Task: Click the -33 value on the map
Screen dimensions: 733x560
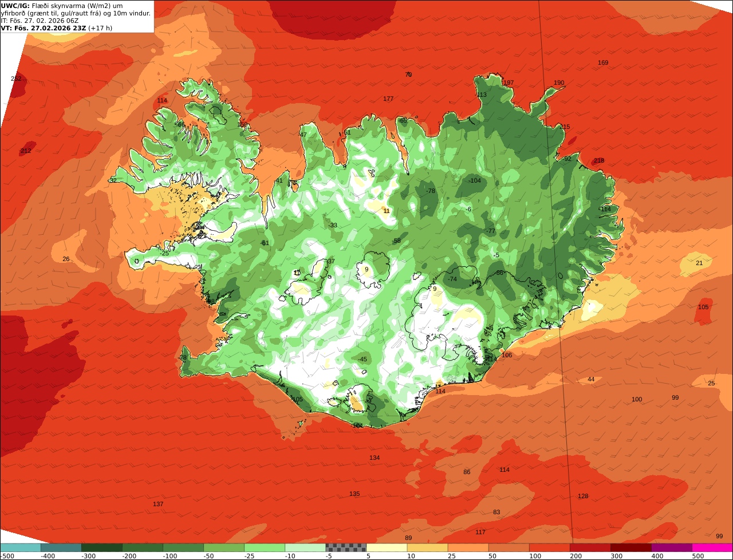Action: 333,225
